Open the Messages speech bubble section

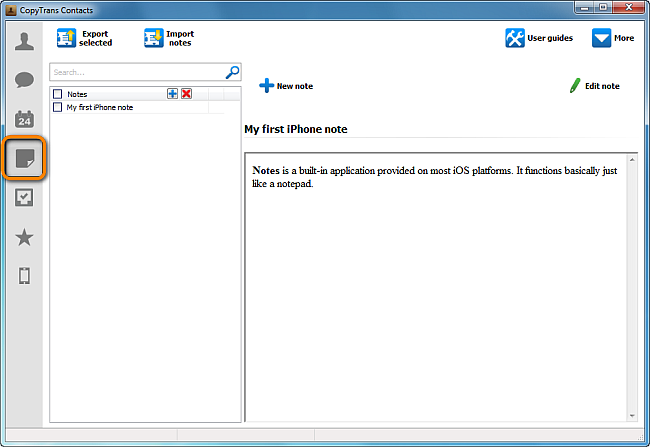tap(24, 80)
